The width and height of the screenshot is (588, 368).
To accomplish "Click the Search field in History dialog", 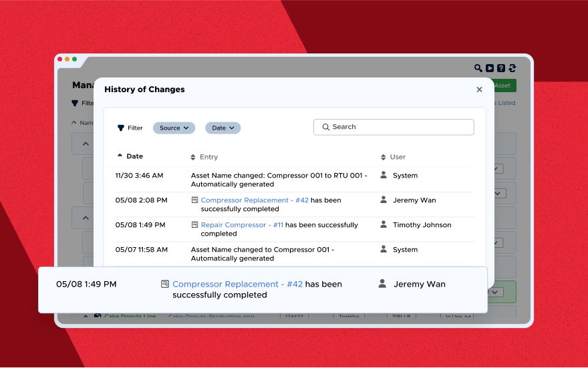I will coord(394,127).
